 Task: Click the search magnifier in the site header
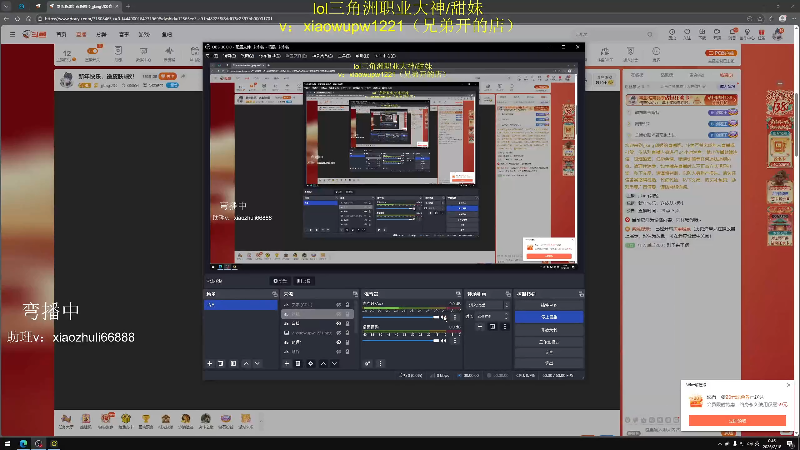[x=649, y=34]
